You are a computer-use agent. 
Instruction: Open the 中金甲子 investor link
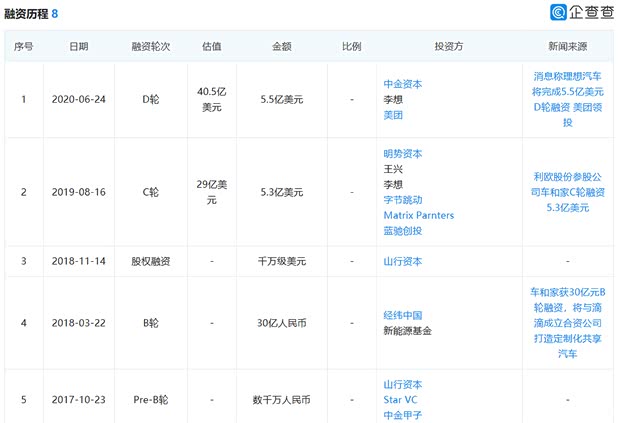point(403,414)
